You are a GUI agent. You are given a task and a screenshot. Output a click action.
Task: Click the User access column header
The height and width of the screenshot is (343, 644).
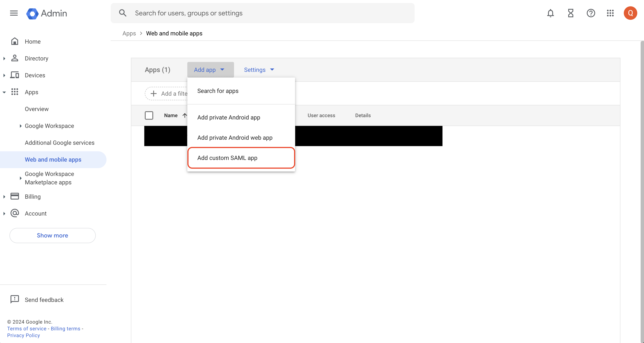[321, 115]
